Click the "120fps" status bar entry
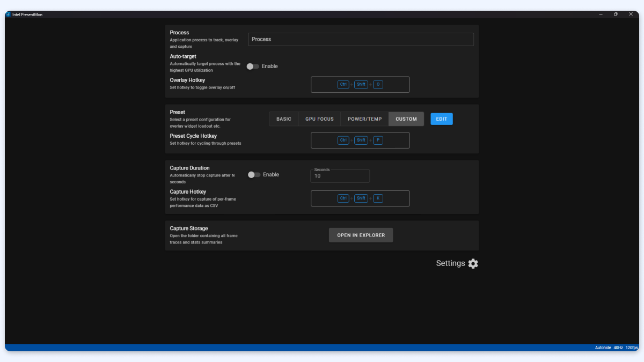The width and height of the screenshot is (644, 362). 632,348
